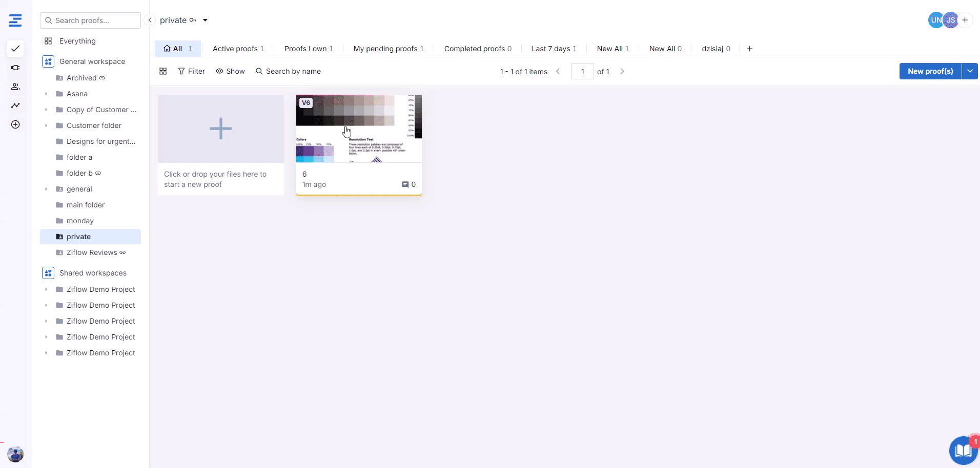Open the Filter options
The image size is (980, 468).
191,71
